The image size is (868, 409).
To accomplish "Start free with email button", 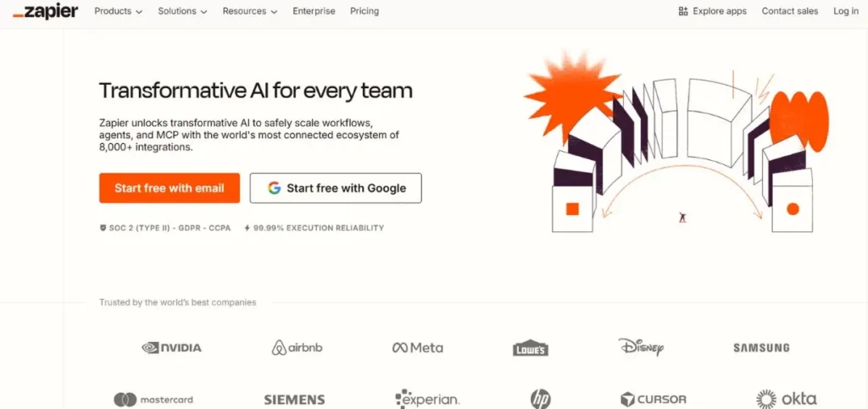I will click(170, 188).
